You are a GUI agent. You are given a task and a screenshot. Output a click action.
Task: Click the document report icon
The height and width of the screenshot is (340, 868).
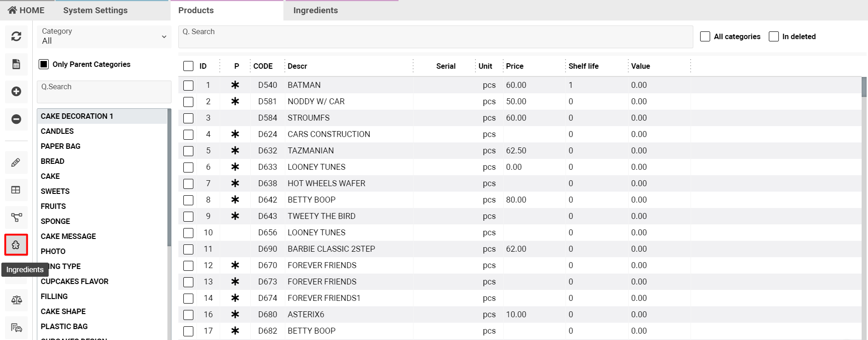[x=16, y=64]
